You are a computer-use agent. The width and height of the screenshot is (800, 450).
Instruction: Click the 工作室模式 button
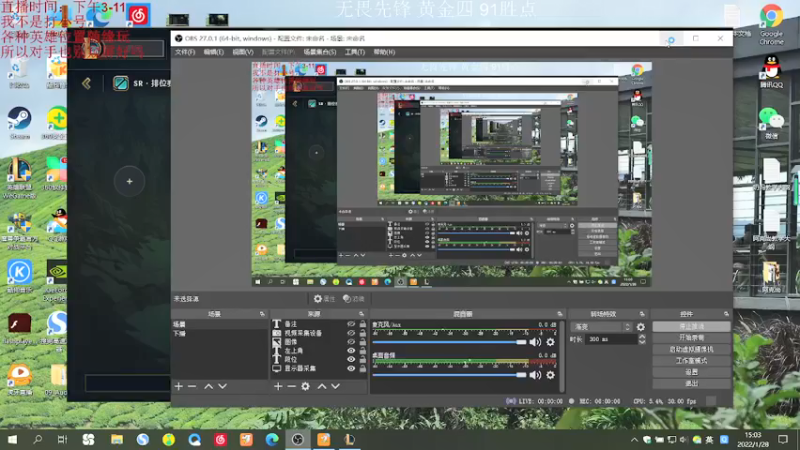691,361
